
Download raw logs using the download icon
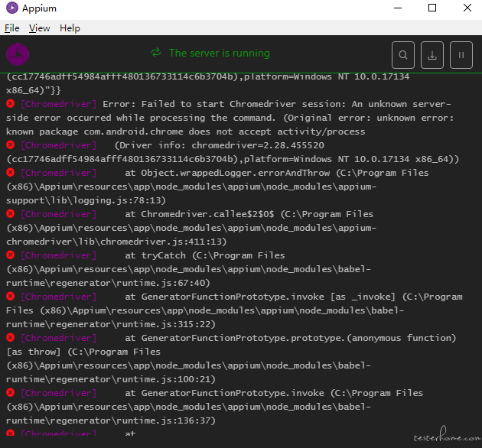432,55
